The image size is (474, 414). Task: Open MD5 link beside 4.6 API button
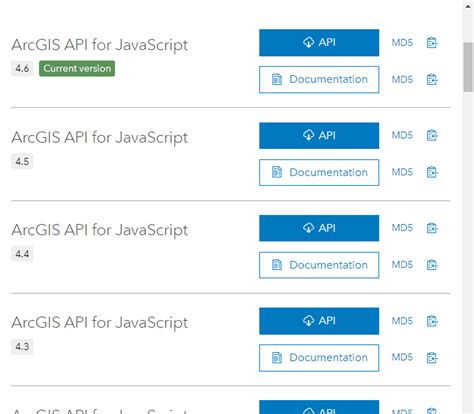pyautogui.click(x=402, y=43)
